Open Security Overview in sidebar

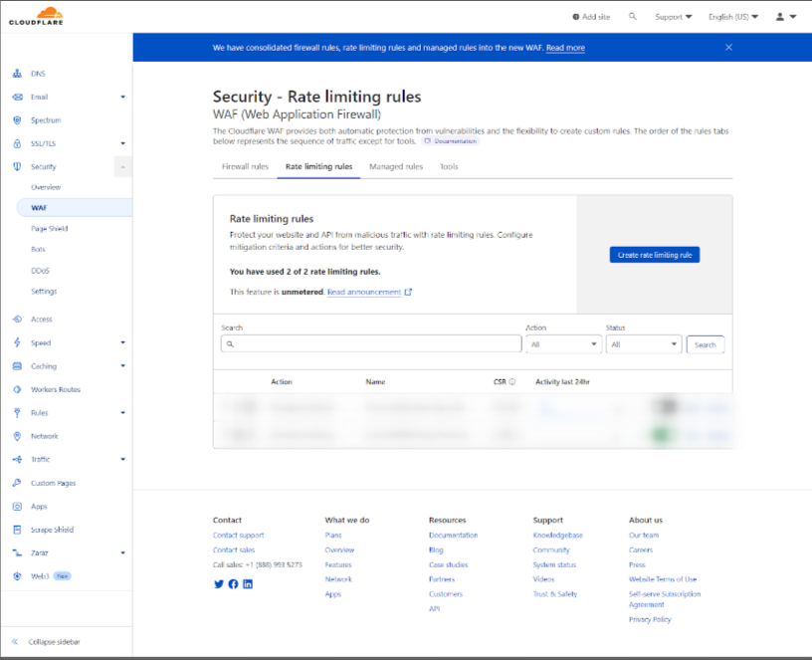point(46,187)
